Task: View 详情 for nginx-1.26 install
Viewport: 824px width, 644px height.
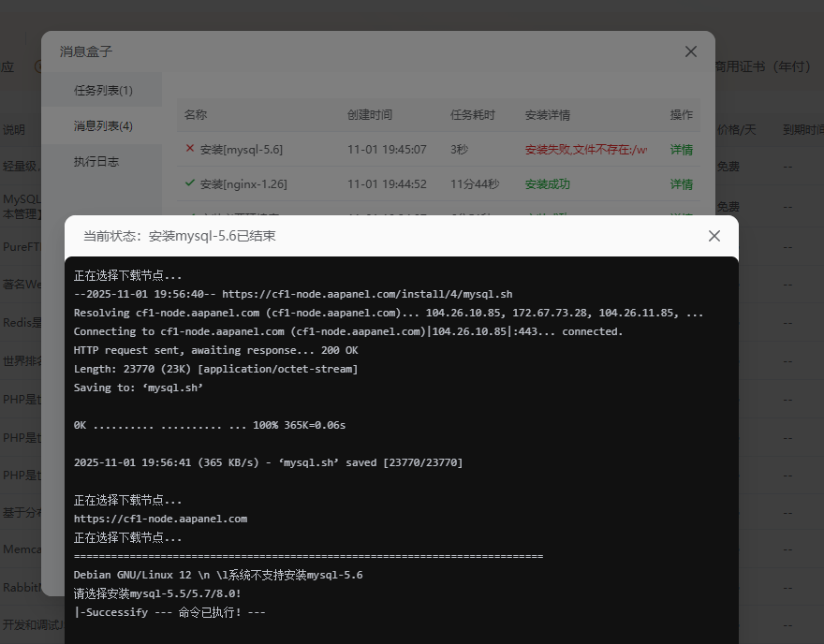Action: (x=681, y=184)
